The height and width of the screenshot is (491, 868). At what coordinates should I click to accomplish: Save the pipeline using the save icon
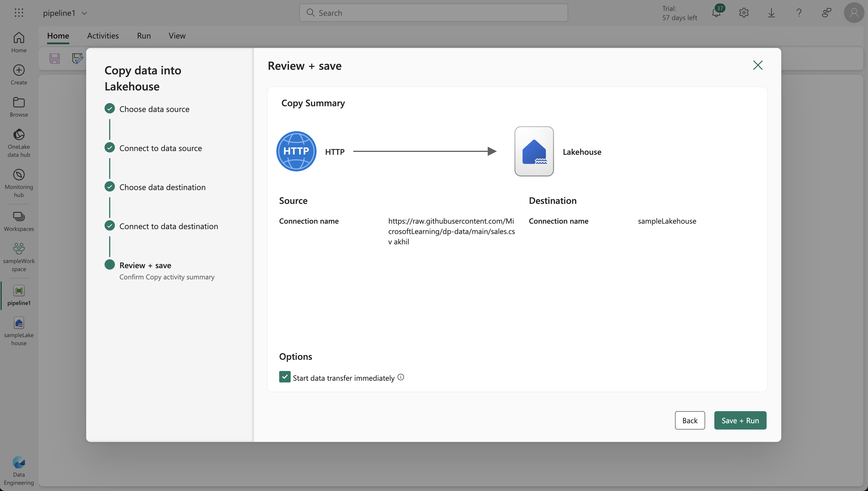[x=55, y=58]
